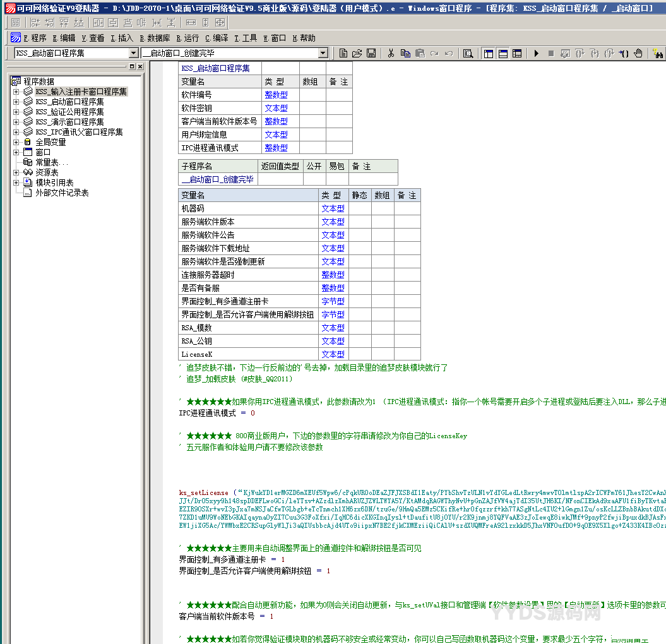Expand the 全局变量 tree node

16,142
